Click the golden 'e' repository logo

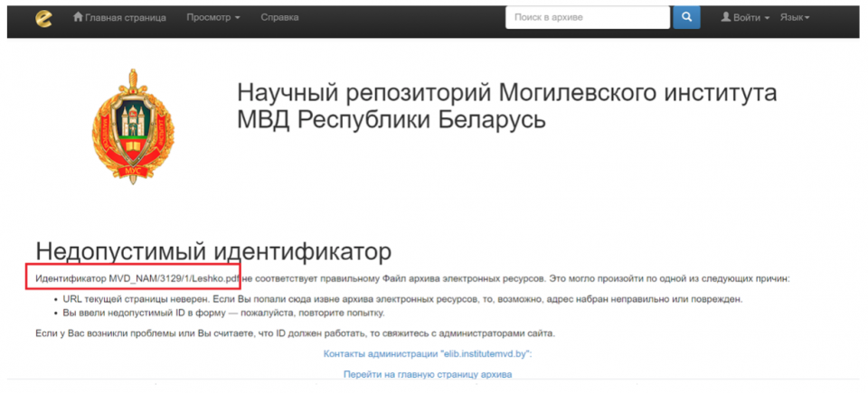[x=43, y=18]
